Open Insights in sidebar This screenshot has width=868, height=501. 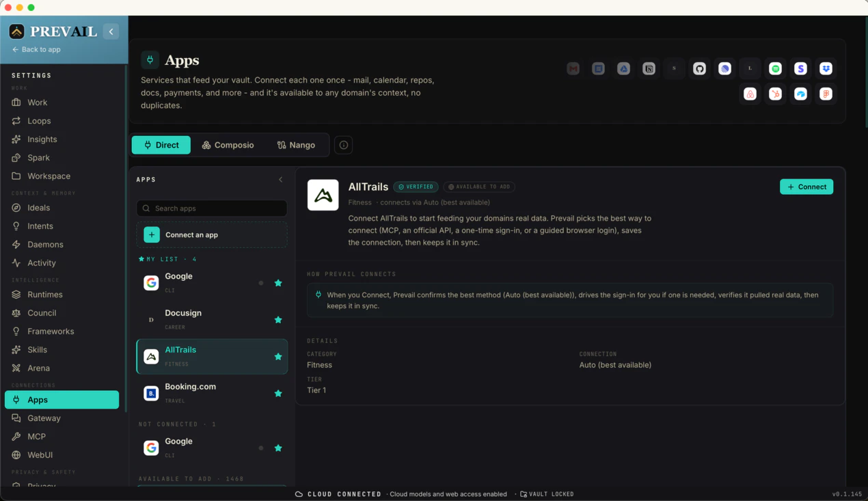point(62,139)
